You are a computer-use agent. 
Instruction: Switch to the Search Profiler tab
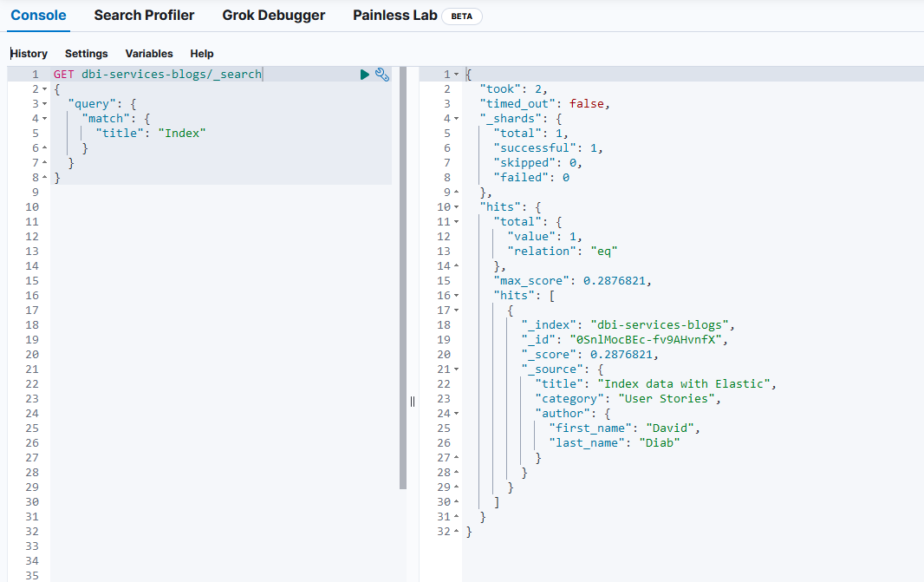tap(144, 16)
